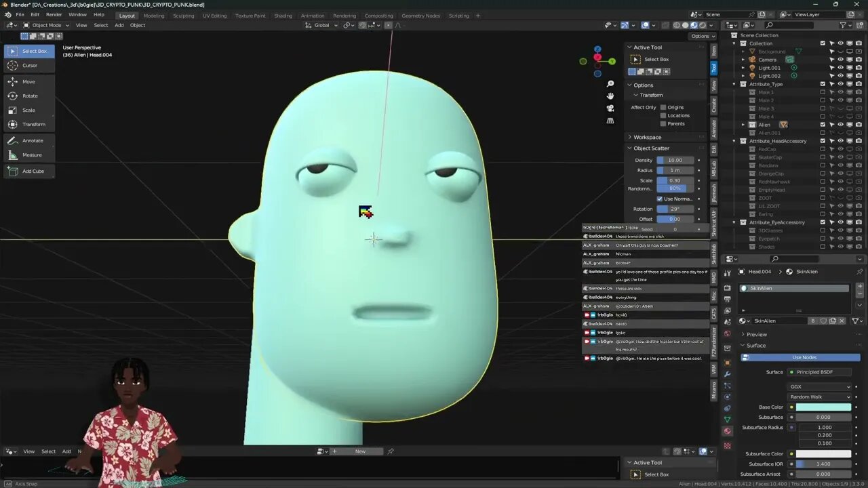The image size is (868, 488).
Task: Pick the Annotate tool
Action: click(x=29, y=140)
